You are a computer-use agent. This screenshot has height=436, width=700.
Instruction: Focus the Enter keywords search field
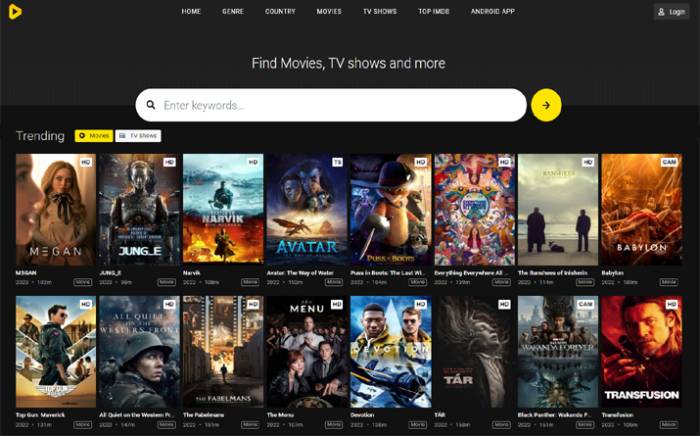[x=331, y=105]
